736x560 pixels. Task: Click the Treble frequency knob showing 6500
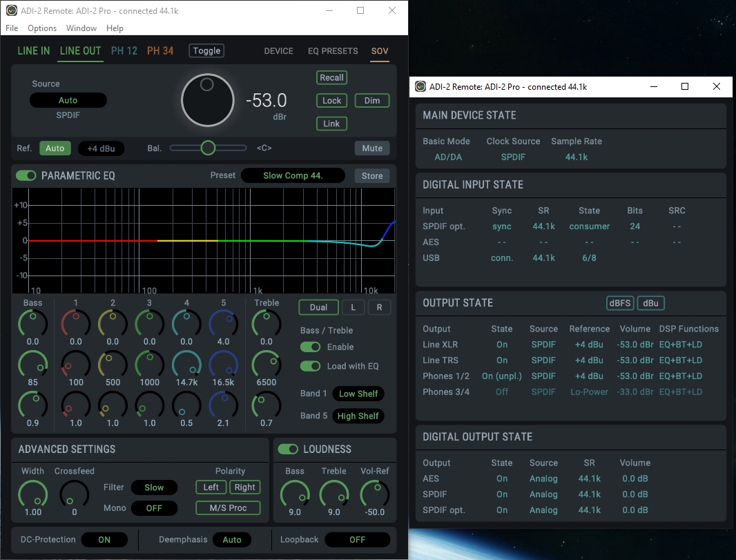tap(266, 364)
